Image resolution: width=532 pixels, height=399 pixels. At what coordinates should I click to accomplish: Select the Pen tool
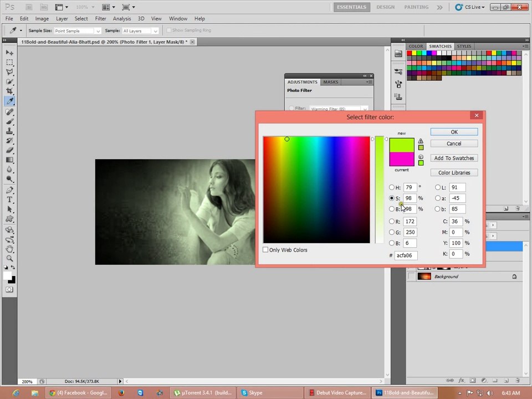(9, 190)
